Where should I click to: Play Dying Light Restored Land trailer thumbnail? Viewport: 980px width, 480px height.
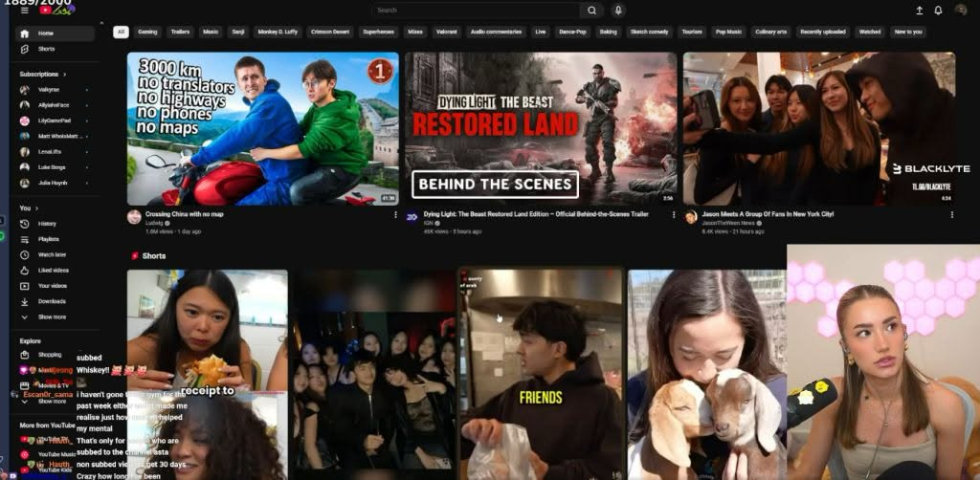pos(541,128)
